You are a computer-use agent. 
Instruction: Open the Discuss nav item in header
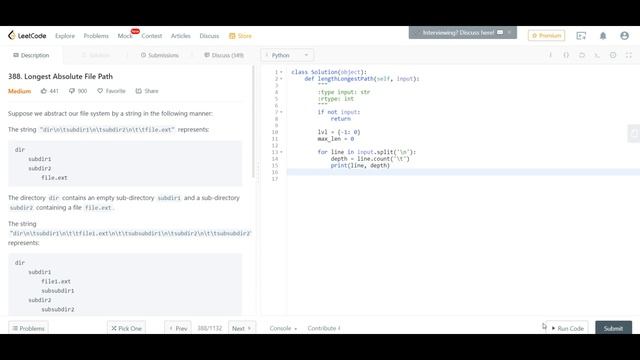pos(209,36)
